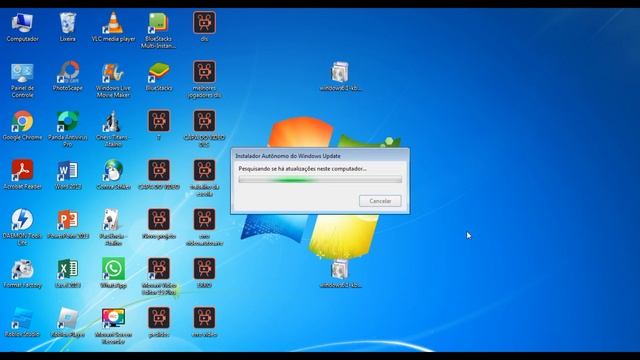Launch the BlueStacks shortcut
Screen dimensions: 640x360
159,76
